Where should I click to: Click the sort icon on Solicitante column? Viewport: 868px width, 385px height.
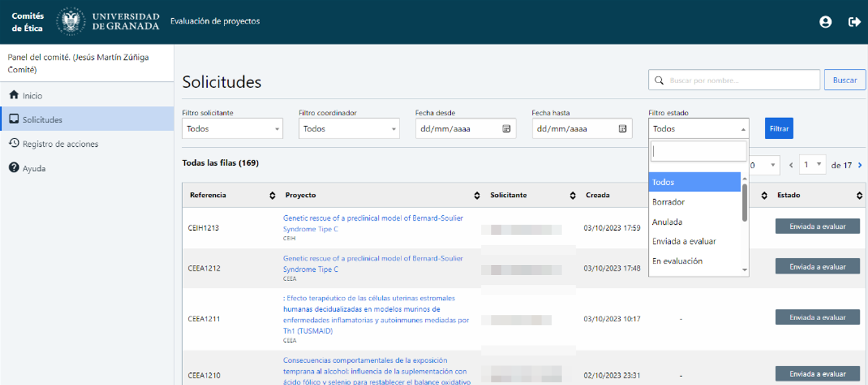click(572, 196)
